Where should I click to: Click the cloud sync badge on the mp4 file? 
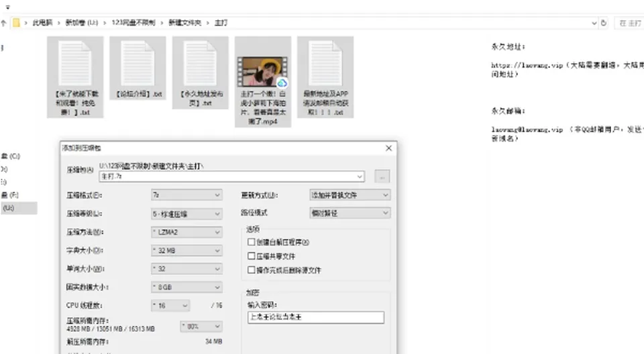pos(282,83)
